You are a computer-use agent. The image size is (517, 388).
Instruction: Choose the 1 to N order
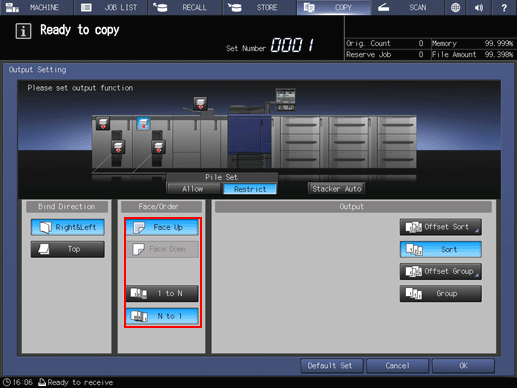coord(162,293)
